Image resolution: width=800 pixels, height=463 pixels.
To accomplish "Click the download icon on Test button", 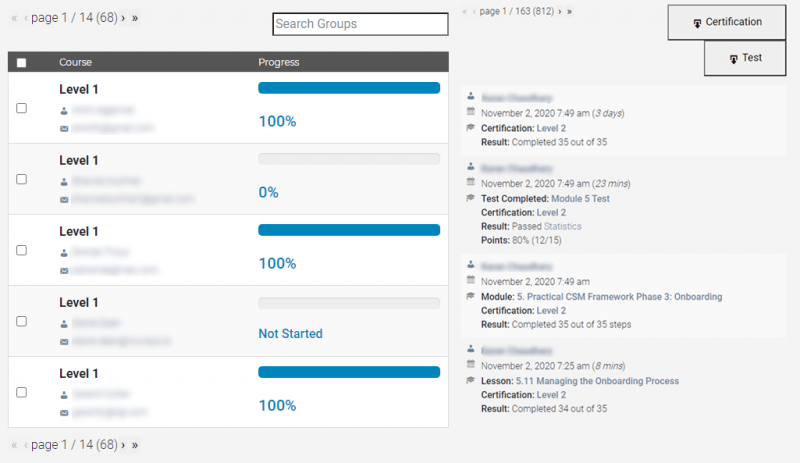I will pyautogui.click(x=733, y=59).
